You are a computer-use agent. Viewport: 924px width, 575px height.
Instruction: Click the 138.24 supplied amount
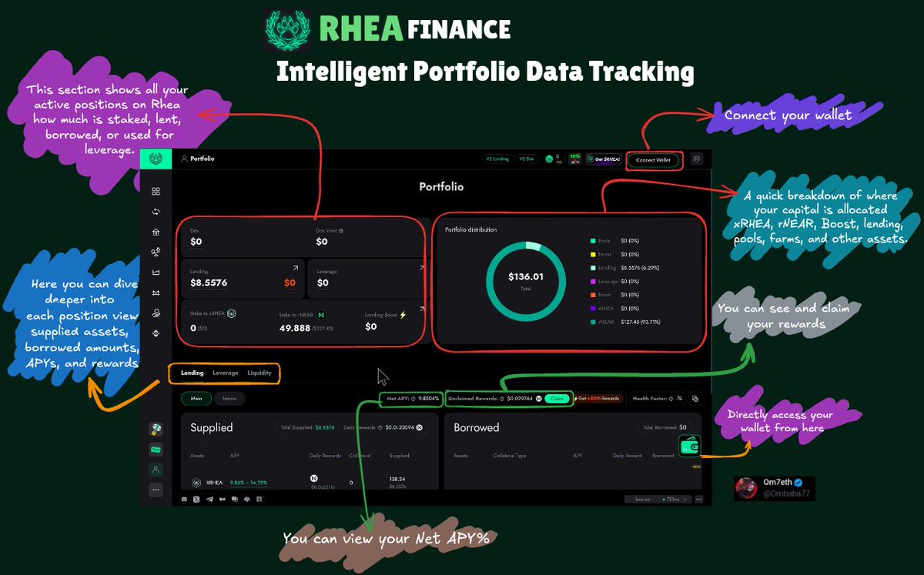coord(399,479)
